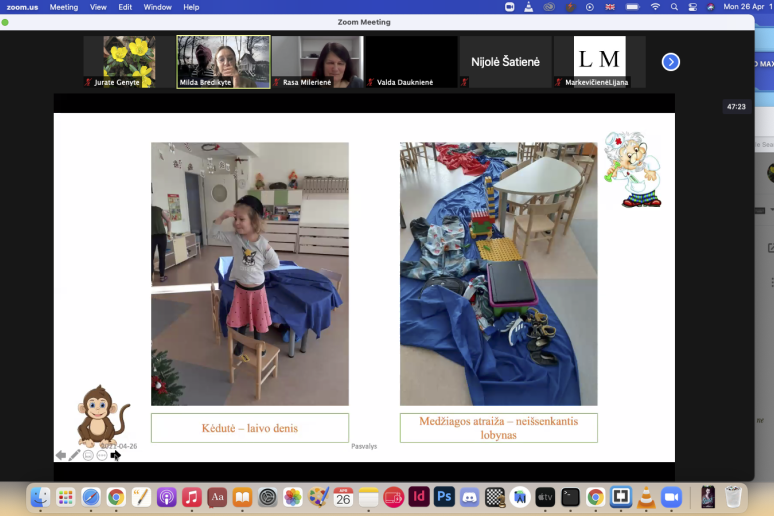
Task: Advance to next slide with the right arrow
Action: pos(116,455)
